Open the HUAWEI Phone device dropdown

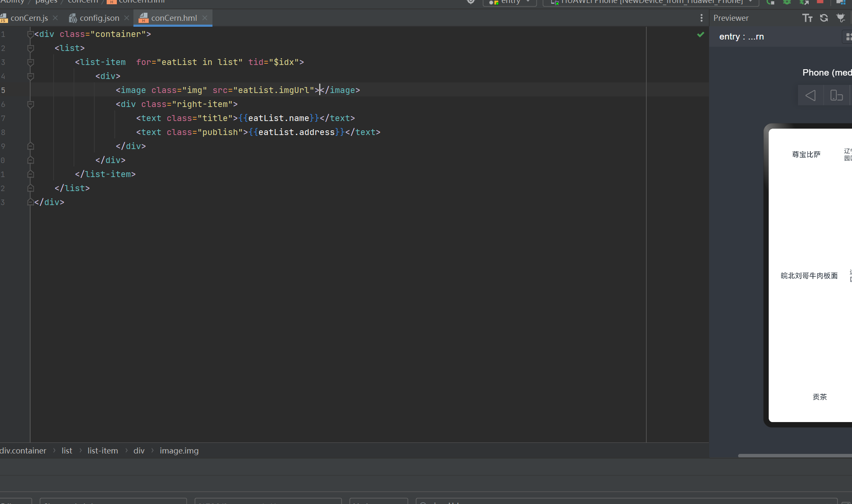click(651, 2)
